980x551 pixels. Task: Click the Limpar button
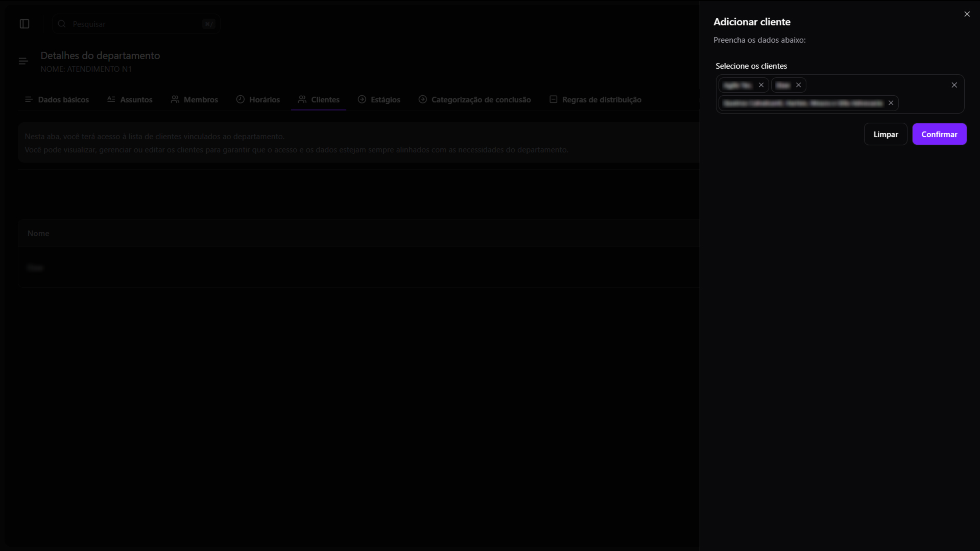coord(885,134)
